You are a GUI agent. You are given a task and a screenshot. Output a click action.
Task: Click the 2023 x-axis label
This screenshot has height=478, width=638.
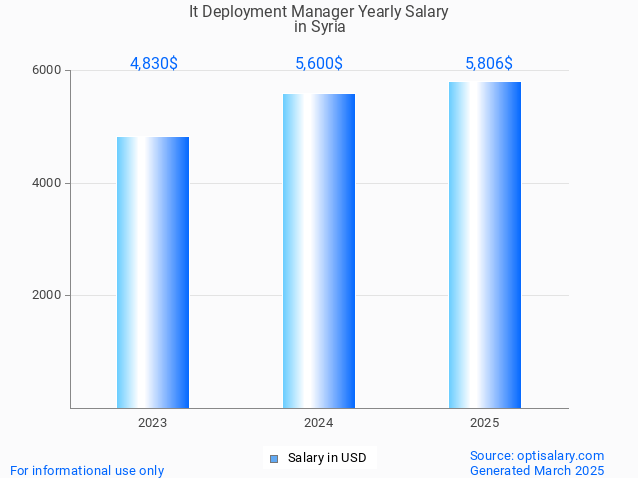[x=153, y=423]
